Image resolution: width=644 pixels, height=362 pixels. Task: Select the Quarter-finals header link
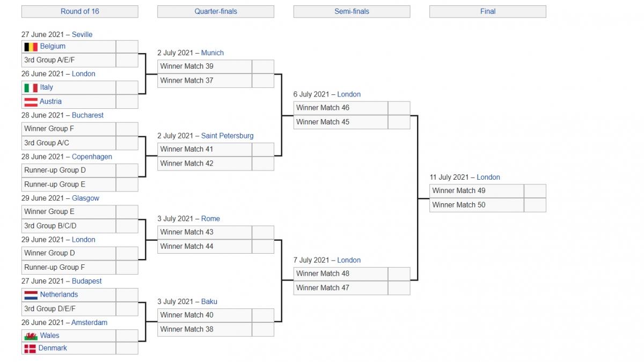[x=216, y=11]
